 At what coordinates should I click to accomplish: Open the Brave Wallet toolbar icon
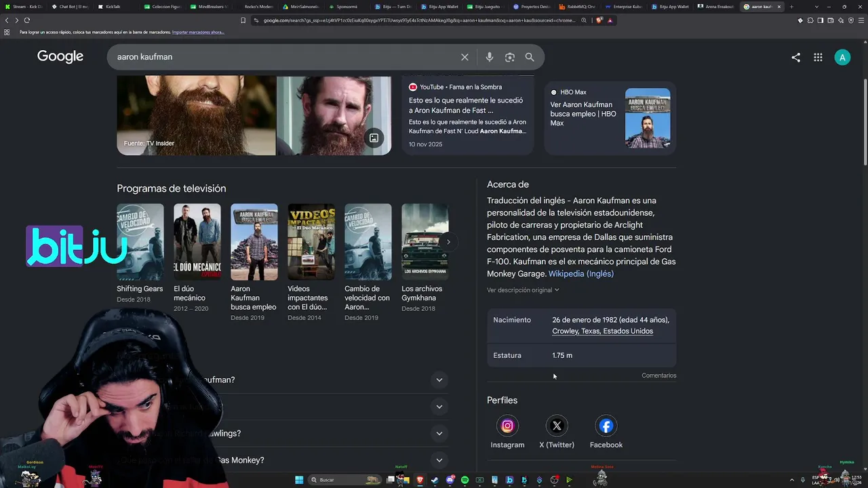tap(831, 20)
